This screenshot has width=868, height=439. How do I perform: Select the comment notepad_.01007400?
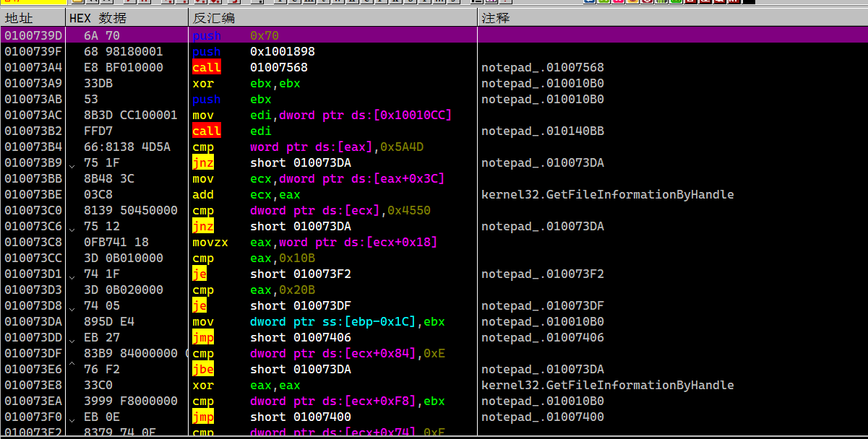(542, 417)
